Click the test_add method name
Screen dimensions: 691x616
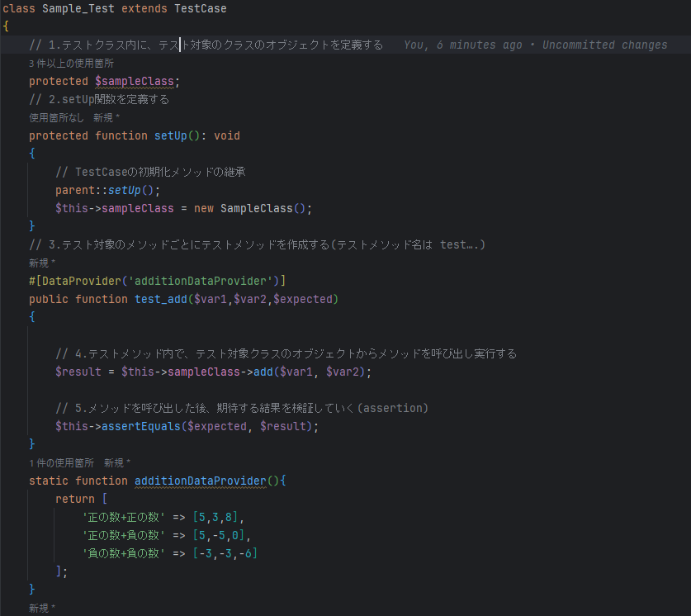[x=160, y=299]
